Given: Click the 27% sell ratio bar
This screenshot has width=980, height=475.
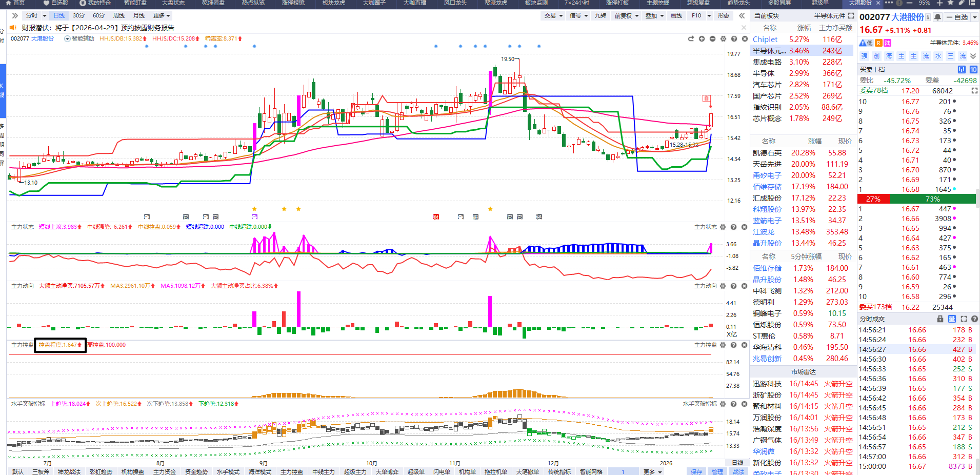Looking at the screenshot, I should pyautogui.click(x=873, y=199).
